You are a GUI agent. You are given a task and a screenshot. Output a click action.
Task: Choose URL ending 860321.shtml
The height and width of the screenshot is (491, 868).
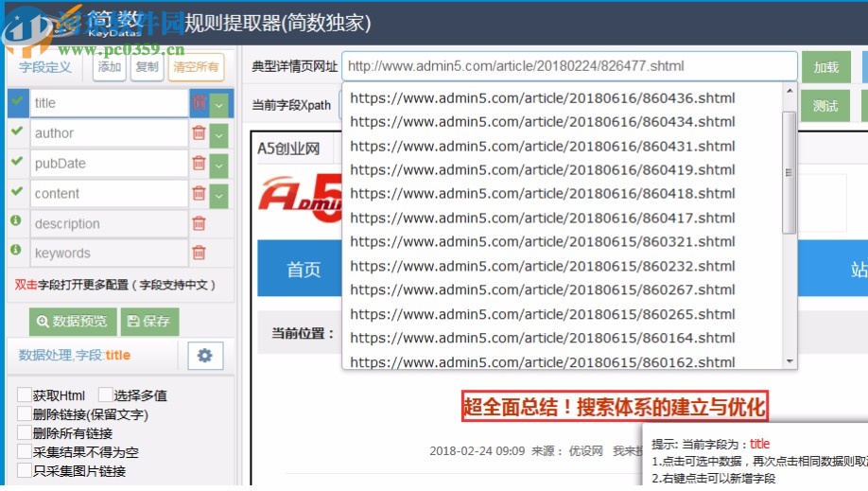pos(543,241)
